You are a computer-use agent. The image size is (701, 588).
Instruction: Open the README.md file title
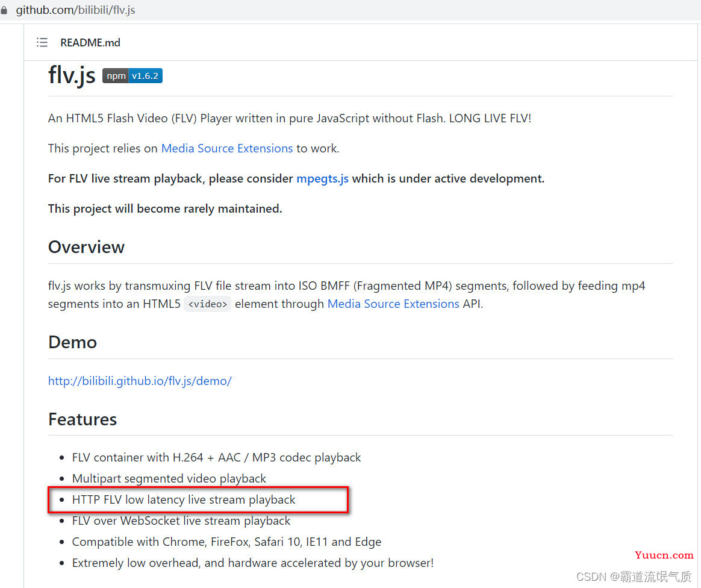90,43
